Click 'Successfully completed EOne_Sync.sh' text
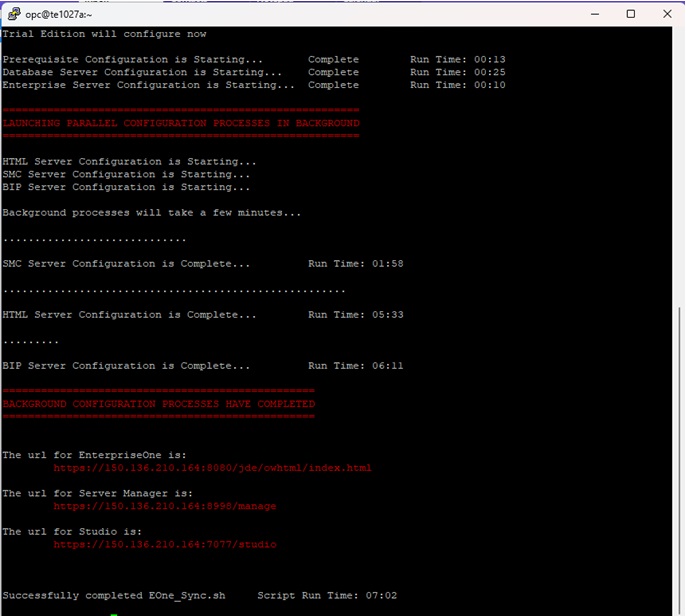The image size is (686, 616). [114, 595]
